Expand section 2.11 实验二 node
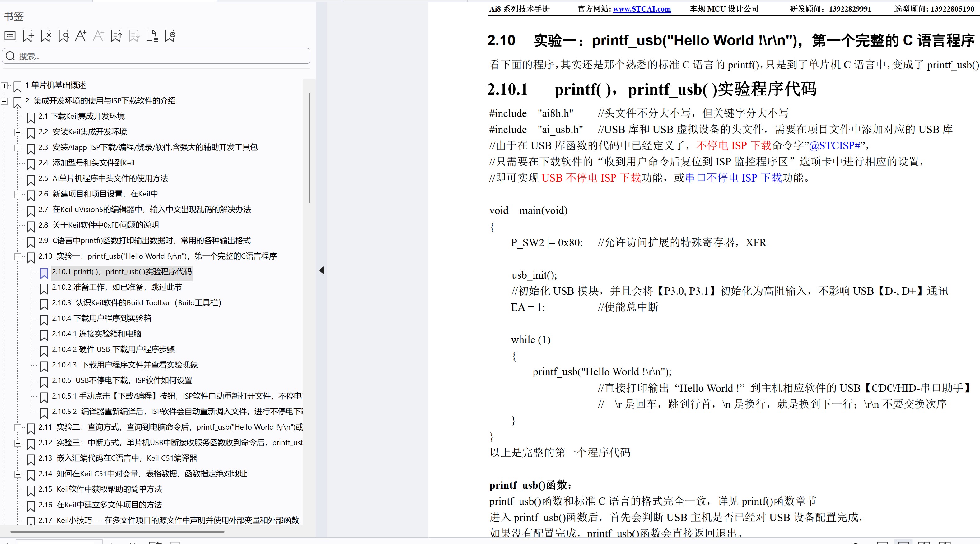980x544 pixels. click(17, 428)
